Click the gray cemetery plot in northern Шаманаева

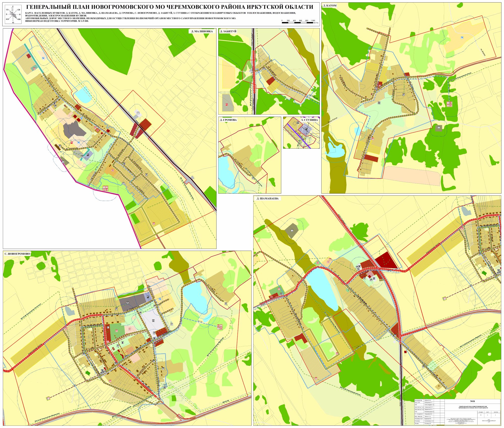tap(292, 231)
